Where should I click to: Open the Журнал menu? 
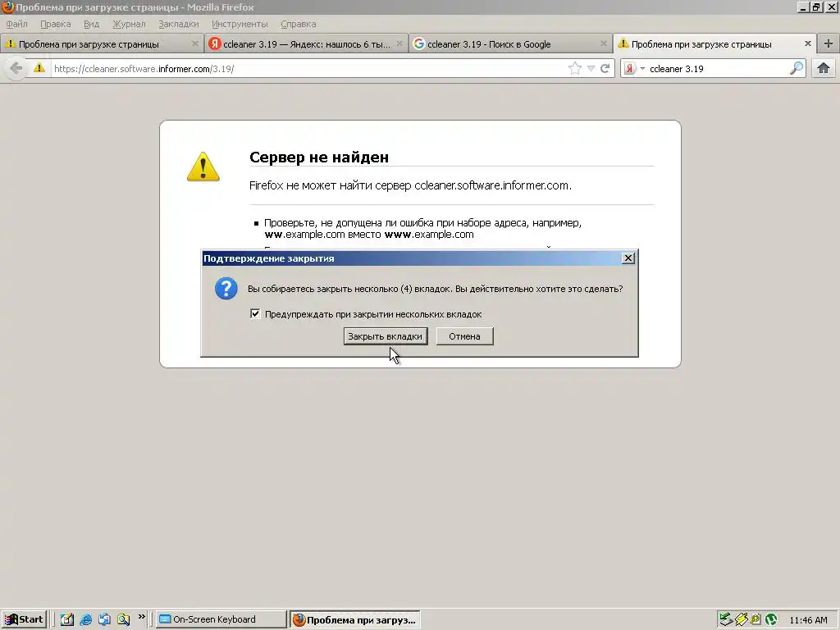(x=129, y=24)
